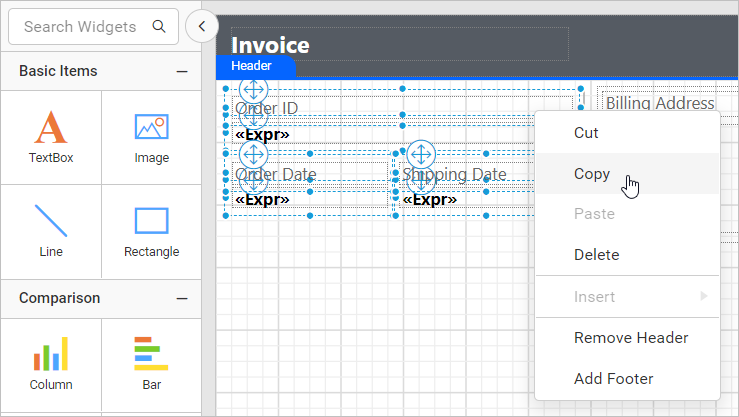Select the TextBox widget icon
The width and height of the screenshot is (739, 417).
[50, 128]
